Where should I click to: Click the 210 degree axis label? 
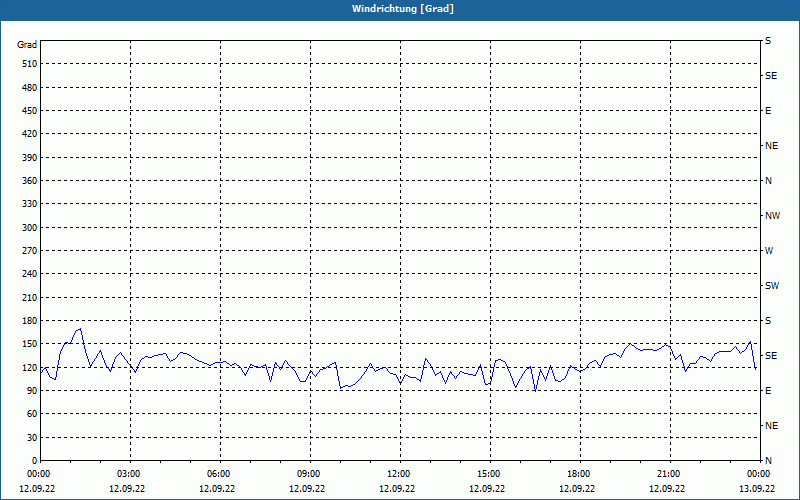30,297
